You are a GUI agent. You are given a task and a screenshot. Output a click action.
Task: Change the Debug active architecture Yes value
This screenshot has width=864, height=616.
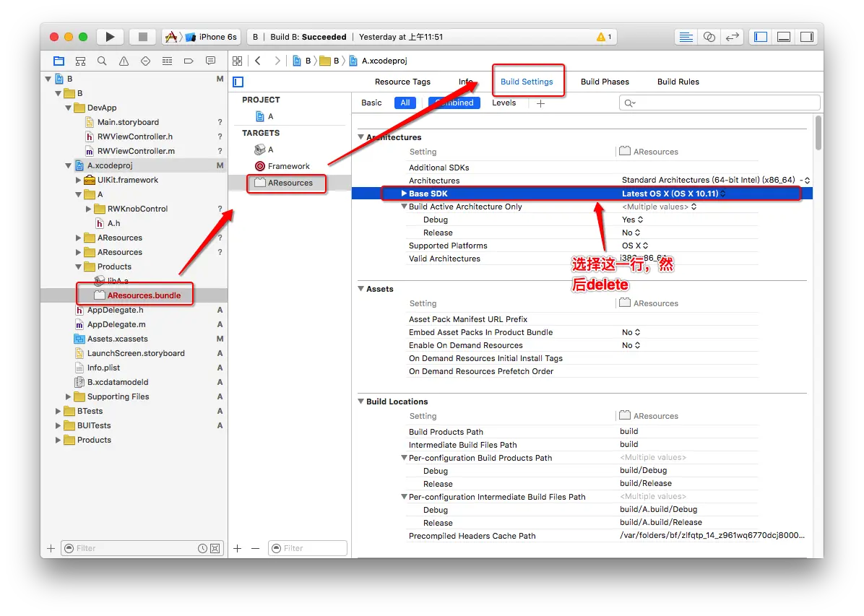pyautogui.click(x=632, y=220)
